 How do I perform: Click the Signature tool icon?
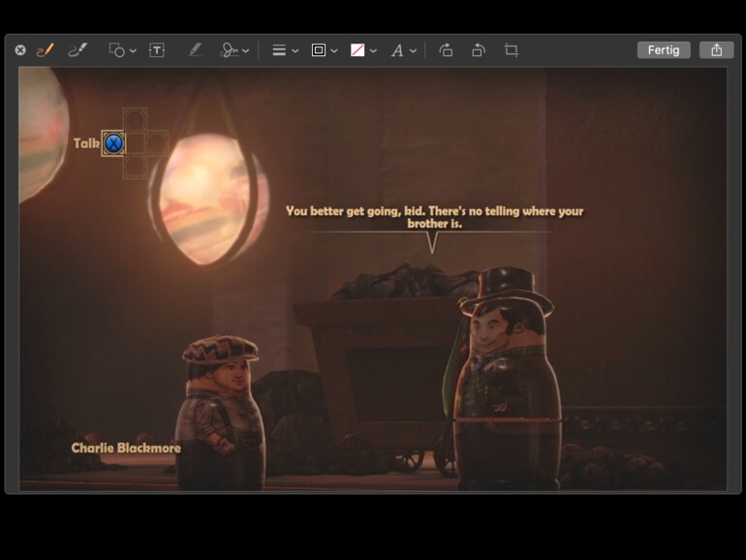(230, 50)
